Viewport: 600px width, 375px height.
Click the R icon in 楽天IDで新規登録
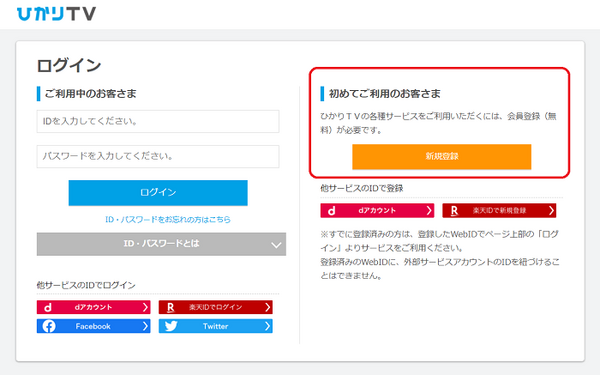[454, 211]
